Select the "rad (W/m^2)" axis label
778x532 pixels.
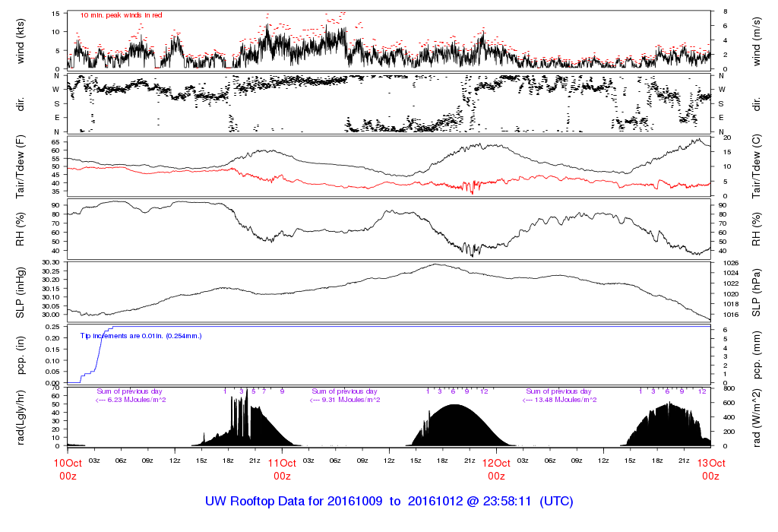[x=758, y=416]
